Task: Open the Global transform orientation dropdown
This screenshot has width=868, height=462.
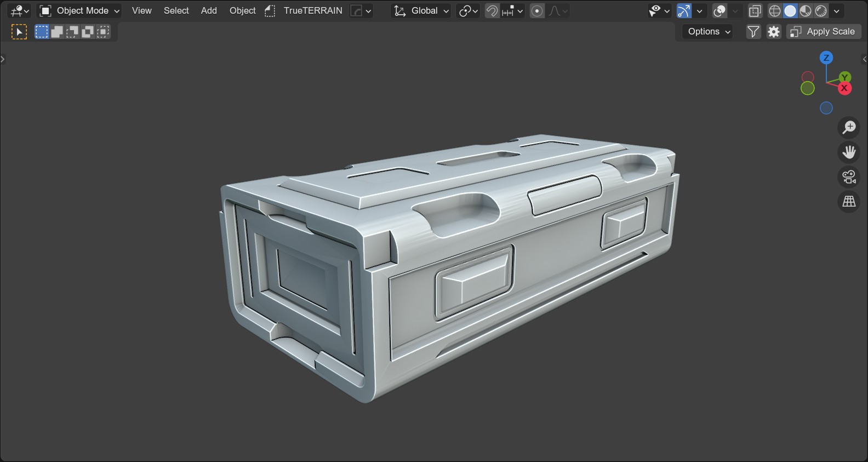Action: point(421,10)
